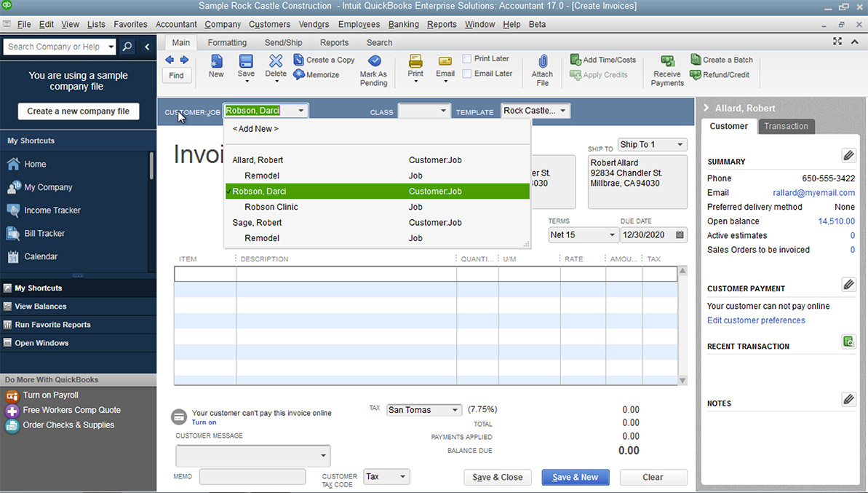Screen dimensions: 868x493
Task: Open the Vendors menu
Action: [314, 24]
